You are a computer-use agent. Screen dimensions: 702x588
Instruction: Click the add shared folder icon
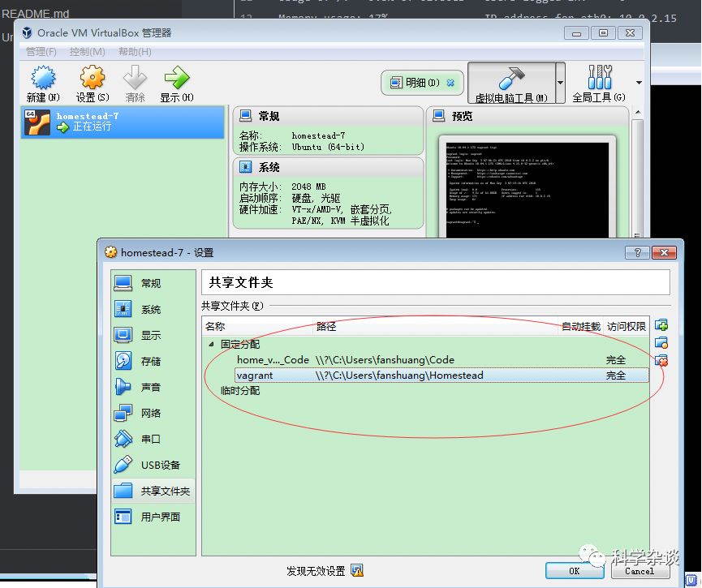pyautogui.click(x=661, y=325)
